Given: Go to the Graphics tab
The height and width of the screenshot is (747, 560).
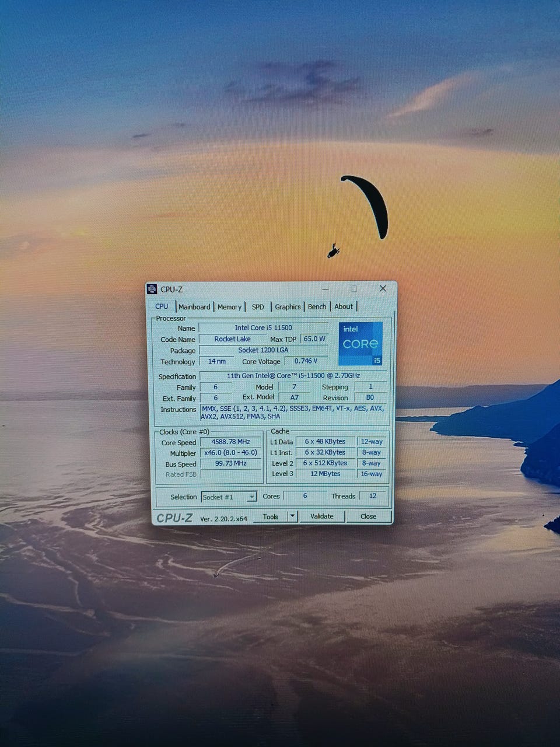Looking at the screenshot, I should [288, 307].
